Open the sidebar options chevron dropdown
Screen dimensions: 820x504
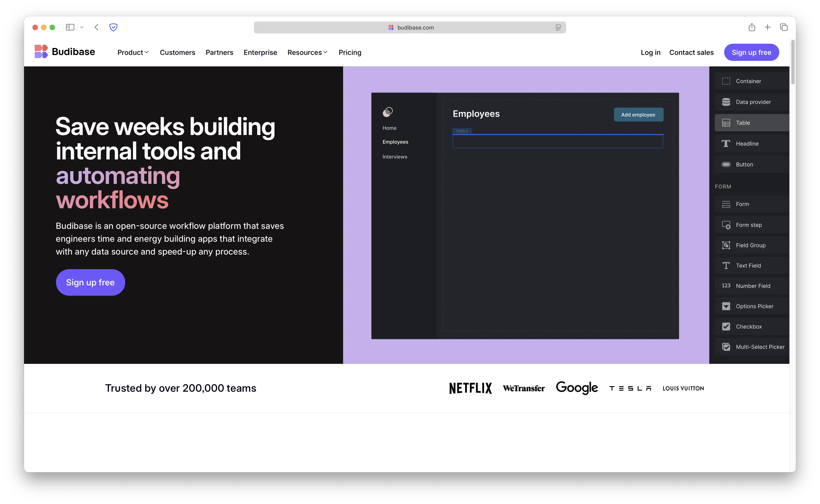pyautogui.click(x=82, y=27)
